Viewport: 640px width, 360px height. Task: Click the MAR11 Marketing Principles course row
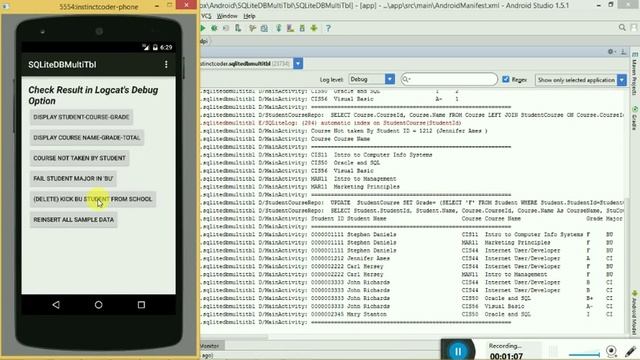point(300,187)
